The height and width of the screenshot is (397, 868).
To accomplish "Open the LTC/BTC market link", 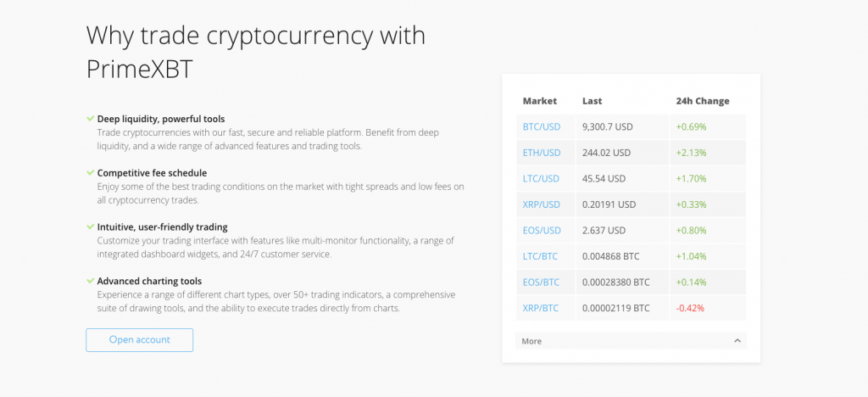I will [540, 256].
